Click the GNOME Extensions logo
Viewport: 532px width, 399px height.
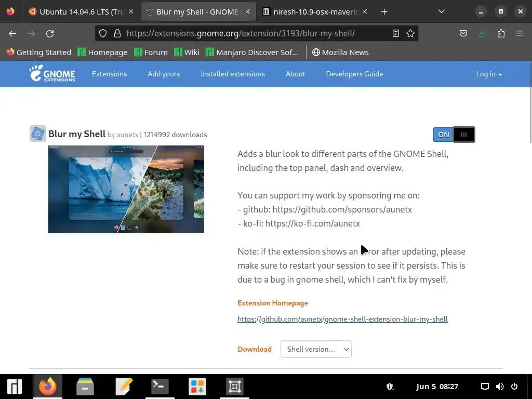coord(52,74)
